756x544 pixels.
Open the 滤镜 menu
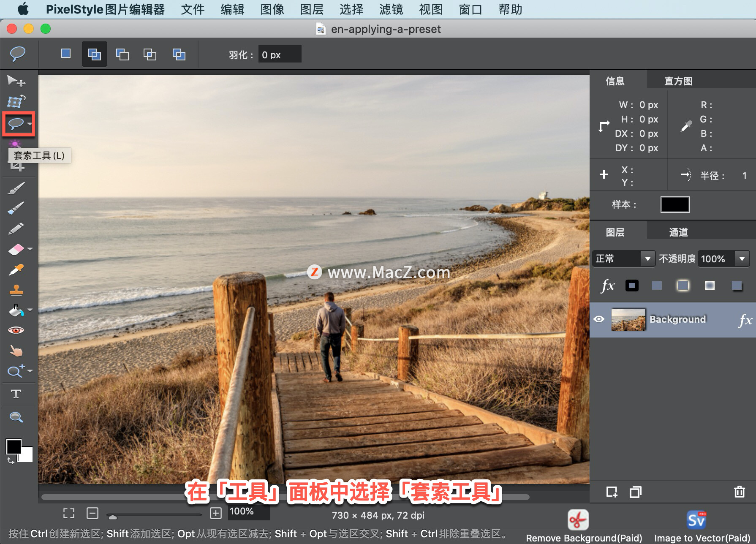391,9
